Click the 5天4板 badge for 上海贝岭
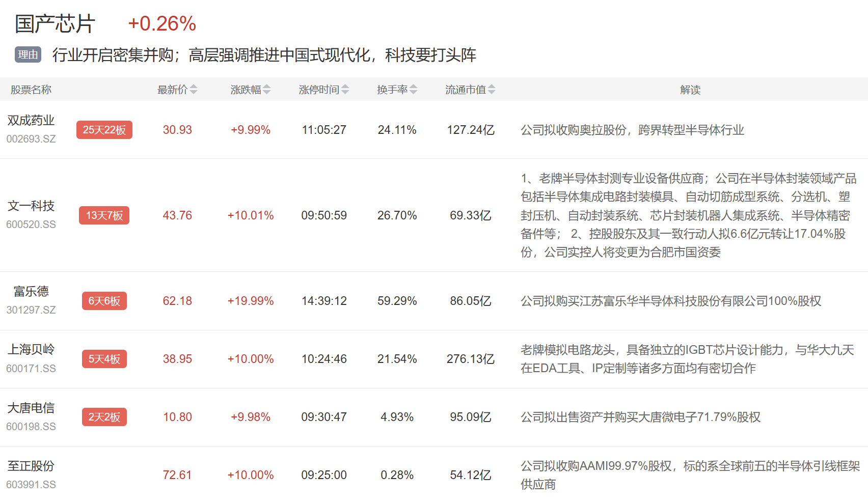The image size is (868, 504). [x=104, y=359]
